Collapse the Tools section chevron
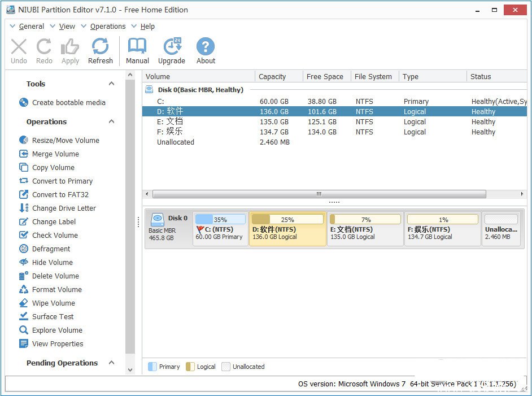Screen dimensions: 532x396 111,84
